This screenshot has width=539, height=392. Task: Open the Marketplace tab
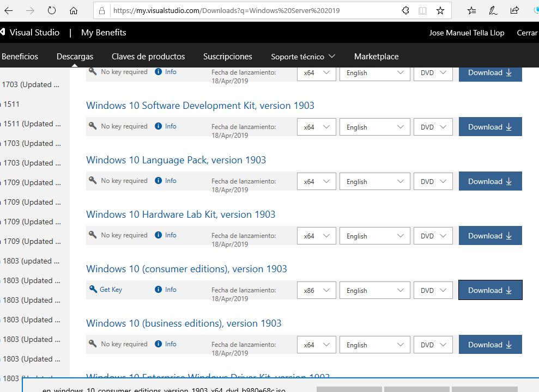pos(377,57)
